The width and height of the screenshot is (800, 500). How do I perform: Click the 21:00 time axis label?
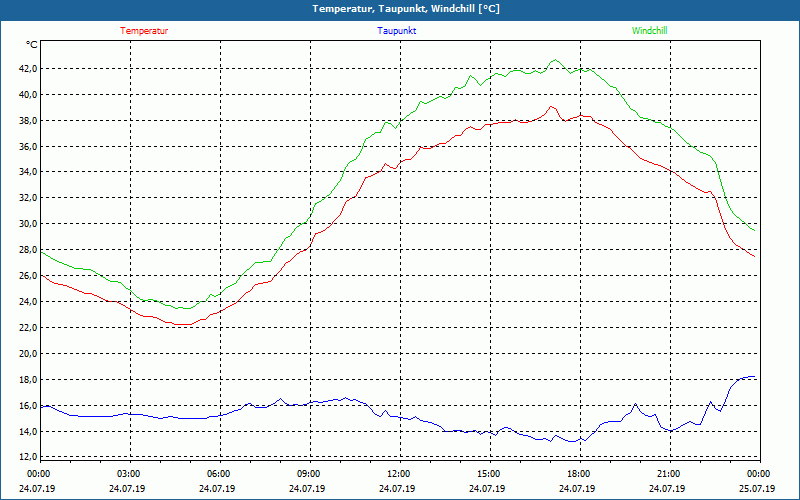667,474
